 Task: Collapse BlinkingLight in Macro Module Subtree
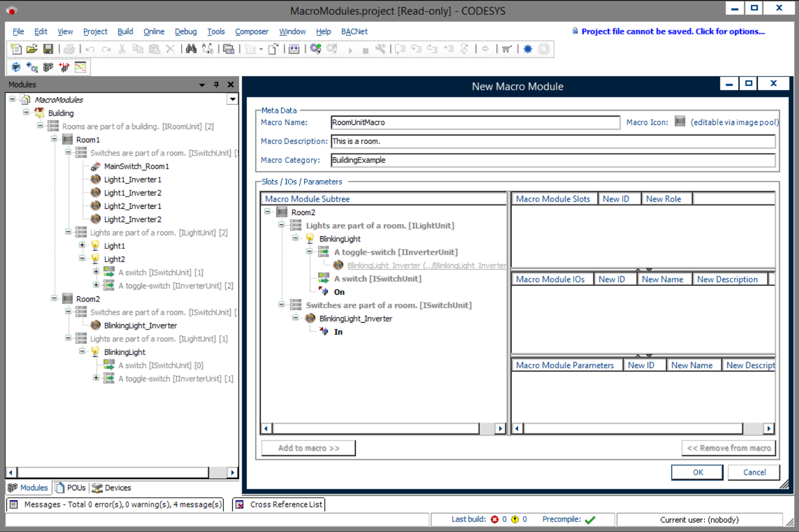(x=296, y=238)
